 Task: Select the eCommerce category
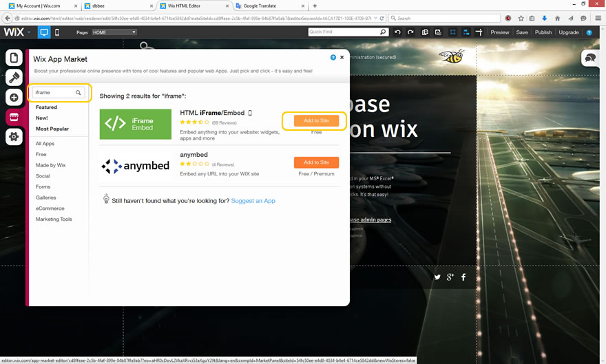tap(50, 208)
